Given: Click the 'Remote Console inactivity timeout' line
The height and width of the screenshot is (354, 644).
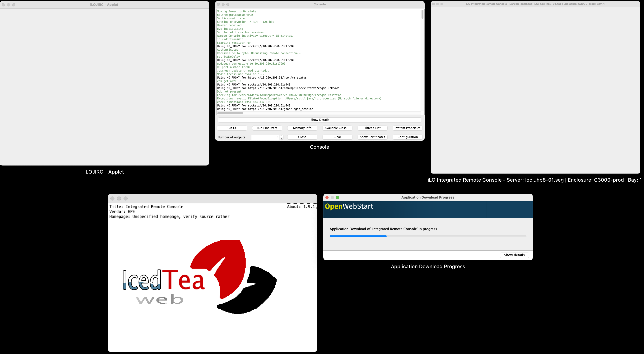Looking at the screenshot, I should click(255, 36).
